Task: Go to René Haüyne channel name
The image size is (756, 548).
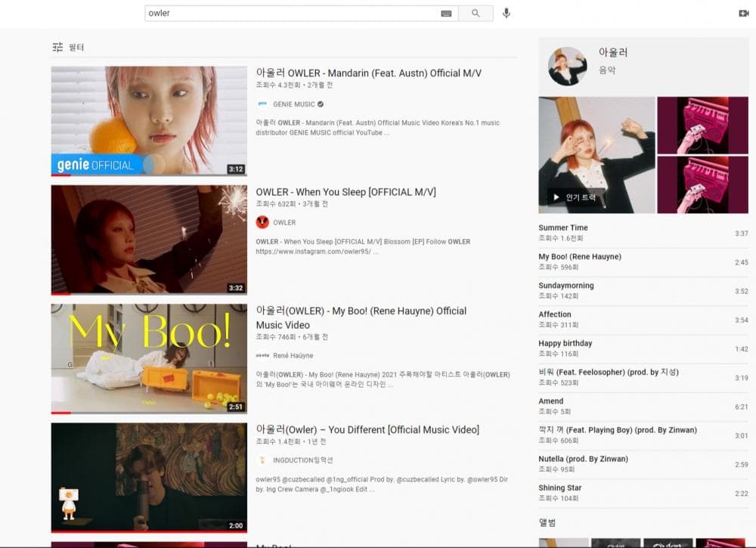Action: tap(293, 356)
